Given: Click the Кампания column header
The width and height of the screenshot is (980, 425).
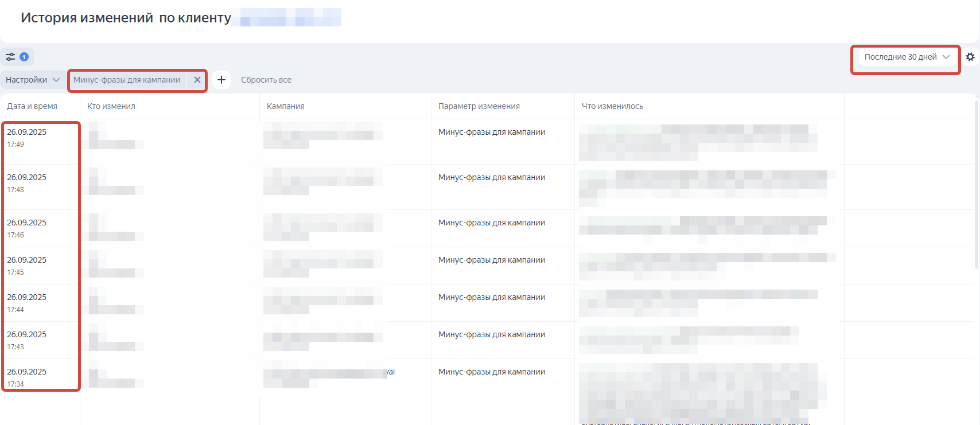Looking at the screenshot, I should click(285, 106).
